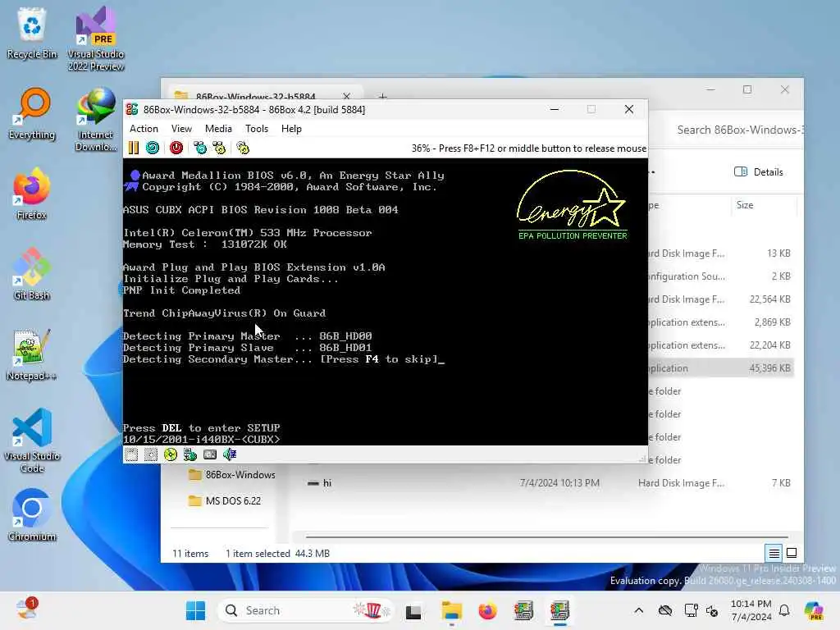Click the 11 items status text
This screenshot has width=840, height=630.
[190, 554]
